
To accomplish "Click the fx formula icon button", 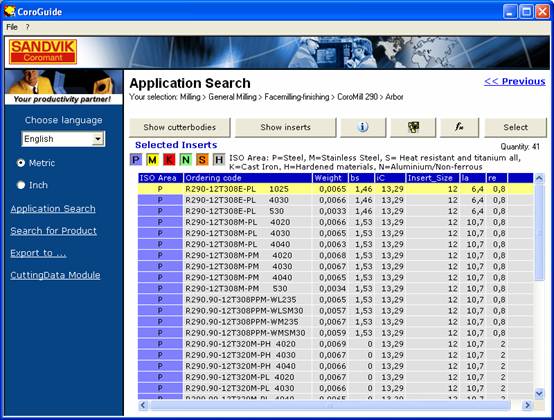I will click(x=459, y=127).
